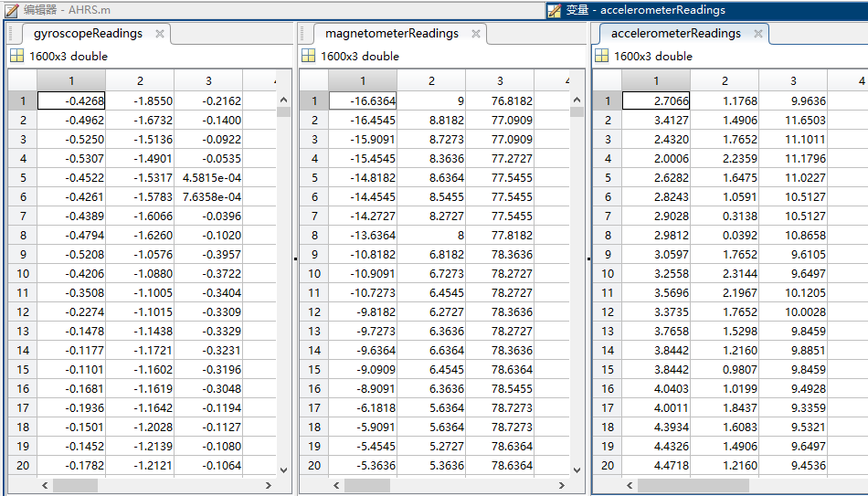Select magnetometer cell -6.1818
Viewport: 868px width, 496px height.
tap(363, 408)
